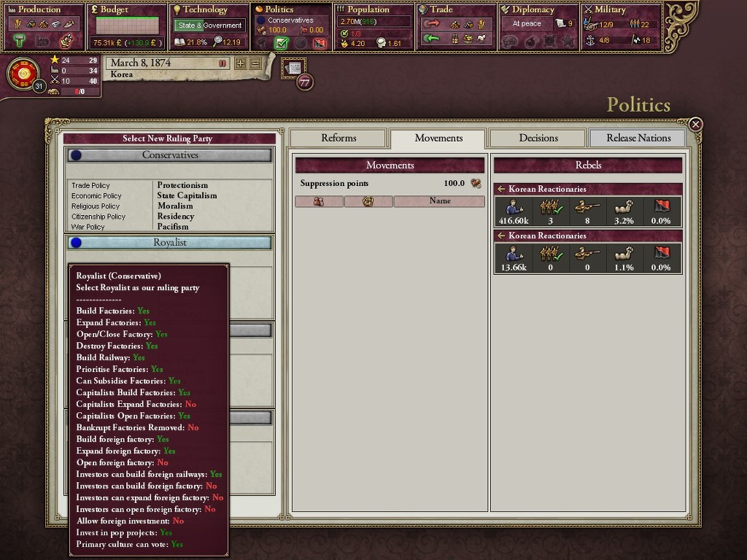Click the white sheep imported goods icon
Image resolution: width=747 pixels, height=560 pixels.
click(481, 39)
